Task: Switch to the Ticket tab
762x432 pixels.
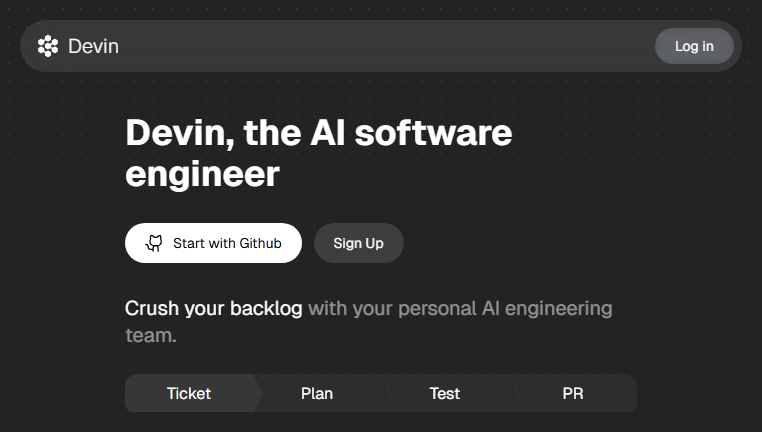Action: pos(189,393)
